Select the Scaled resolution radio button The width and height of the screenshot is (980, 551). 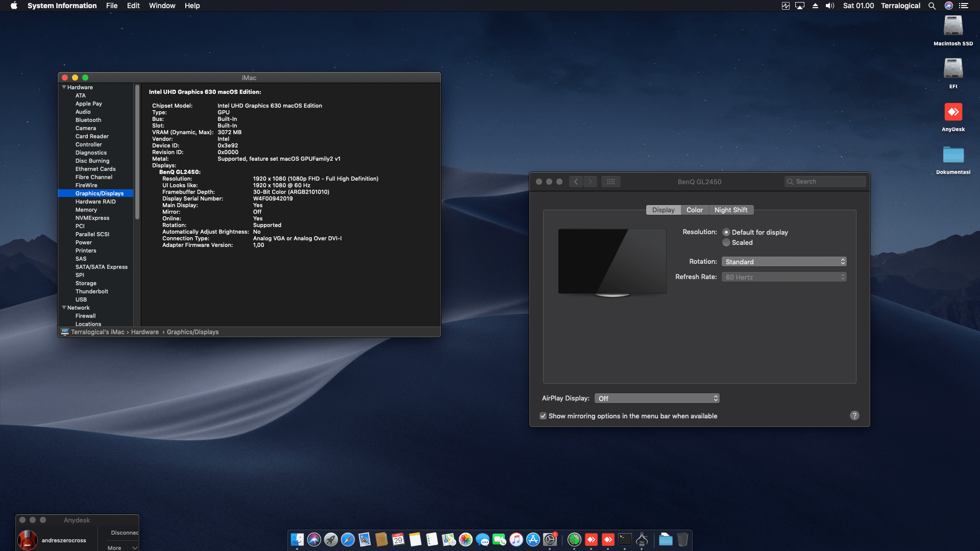click(726, 242)
